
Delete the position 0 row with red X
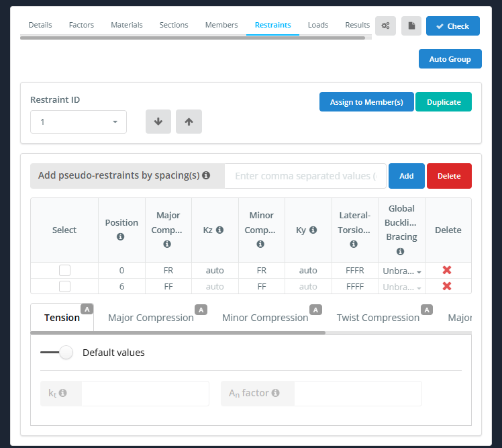click(447, 270)
